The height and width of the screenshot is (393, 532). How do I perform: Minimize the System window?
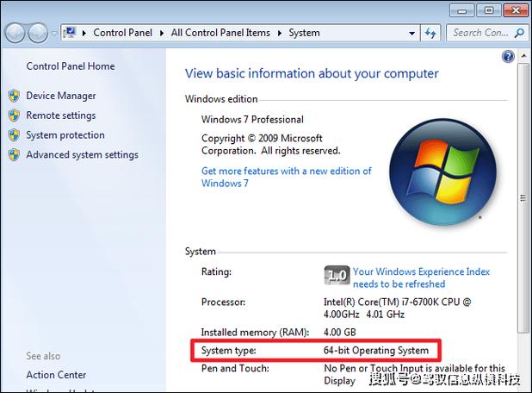(461, 10)
